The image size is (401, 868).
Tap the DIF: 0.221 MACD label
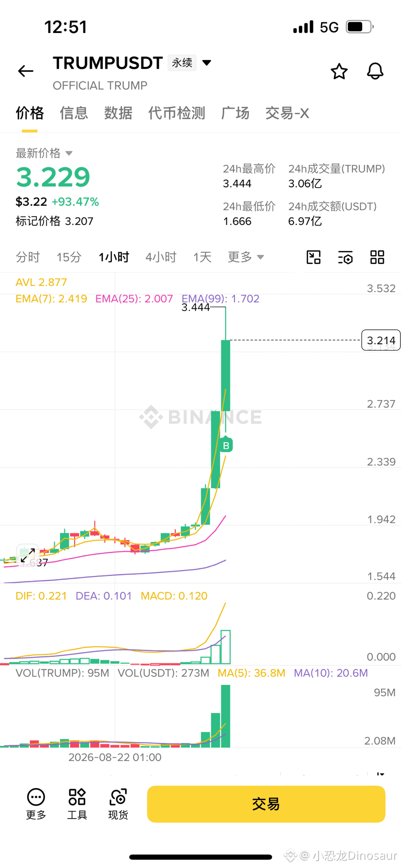coord(41,596)
